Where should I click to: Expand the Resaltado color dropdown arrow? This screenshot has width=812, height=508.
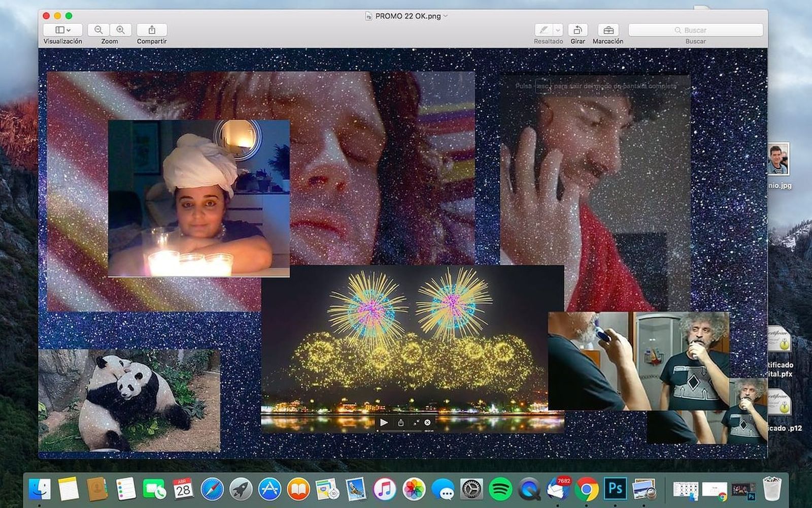click(558, 30)
